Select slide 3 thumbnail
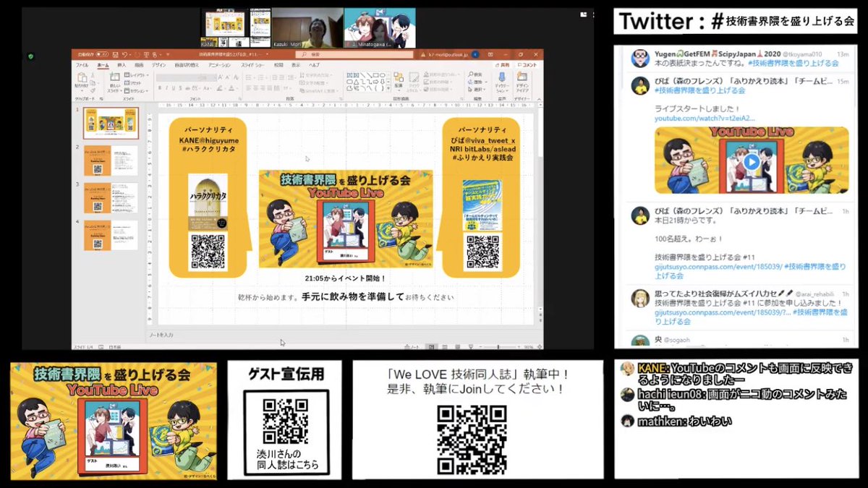This screenshot has width=868, height=488. (111, 198)
